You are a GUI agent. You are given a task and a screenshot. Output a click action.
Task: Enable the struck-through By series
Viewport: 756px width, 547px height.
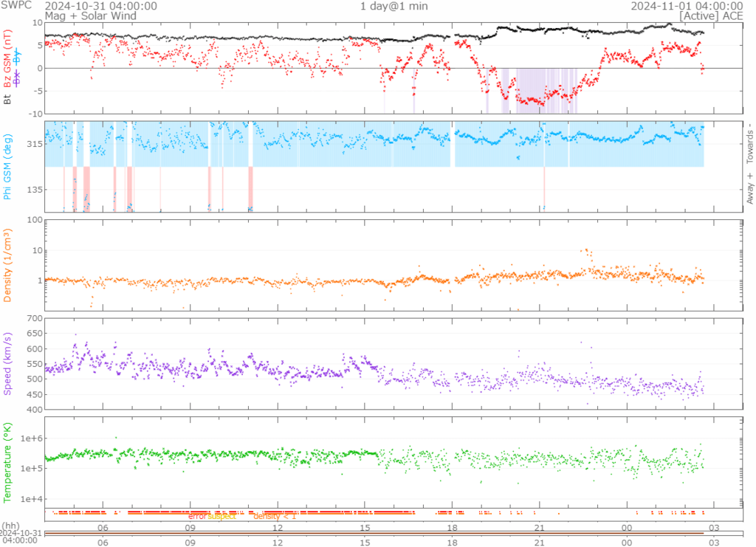[x=18, y=55]
